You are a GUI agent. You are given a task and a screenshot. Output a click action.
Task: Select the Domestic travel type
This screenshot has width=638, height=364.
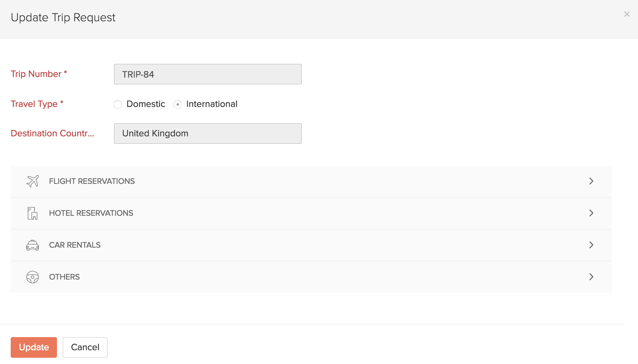(118, 104)
